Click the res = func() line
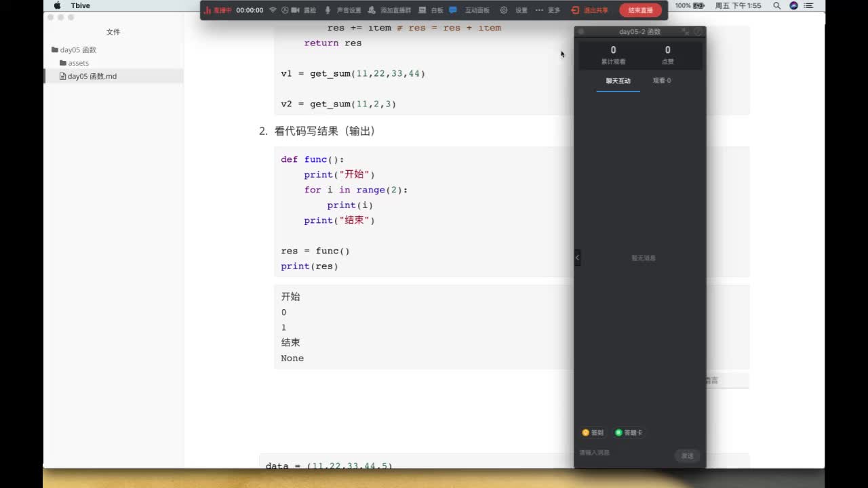The image size is (868, 488). [315, 251]
